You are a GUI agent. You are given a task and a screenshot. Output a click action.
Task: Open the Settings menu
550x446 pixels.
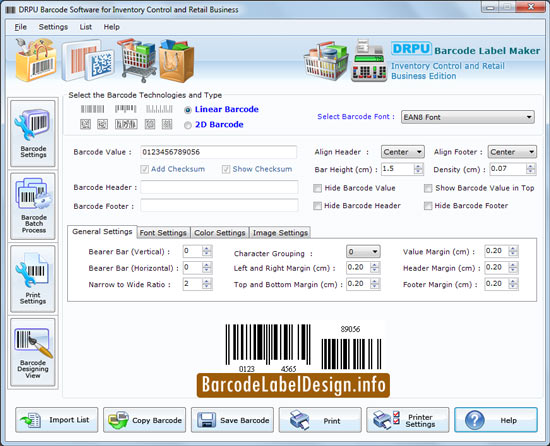(53, 27)
